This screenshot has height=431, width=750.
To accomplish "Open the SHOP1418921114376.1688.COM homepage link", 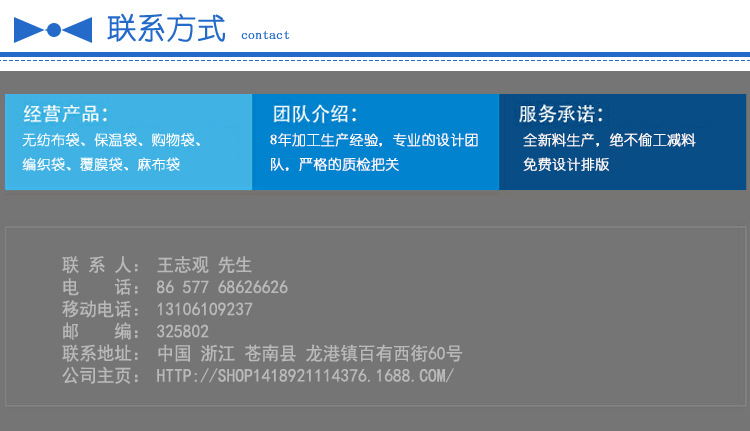I will [305, 376].
